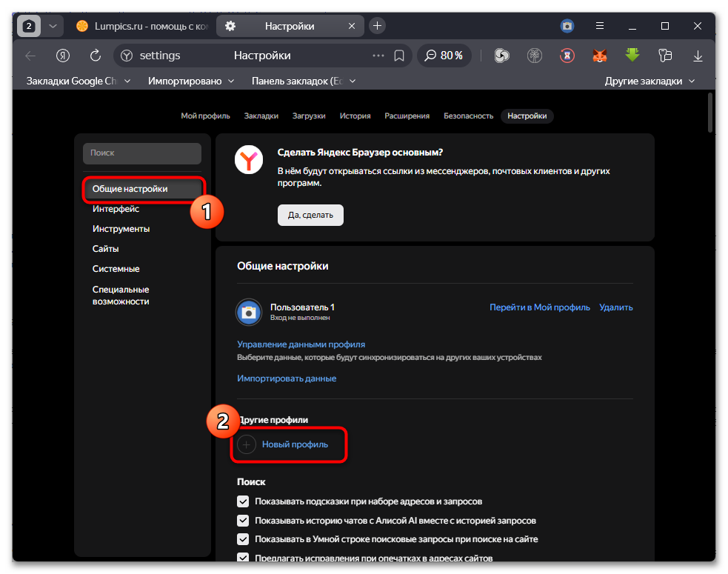Expand Другие закладки folder
The width and height of the screenshot is (728, 574).
(649, 81)
